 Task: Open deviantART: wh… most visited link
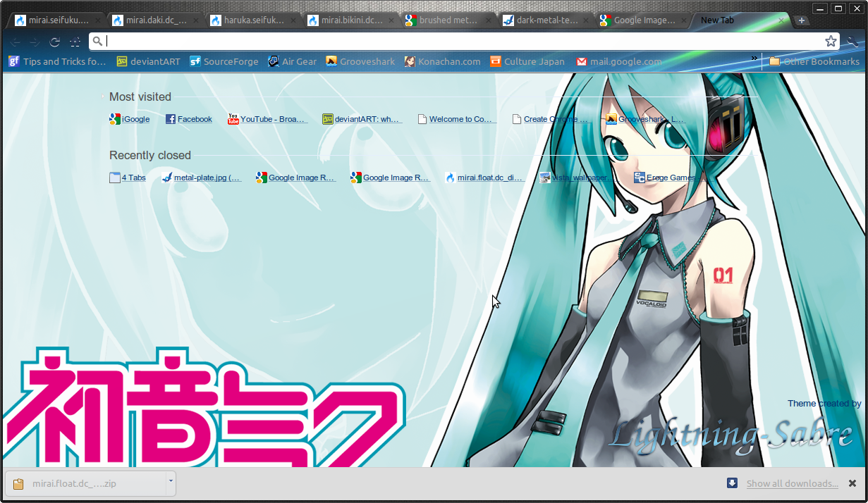pos(362,119)
